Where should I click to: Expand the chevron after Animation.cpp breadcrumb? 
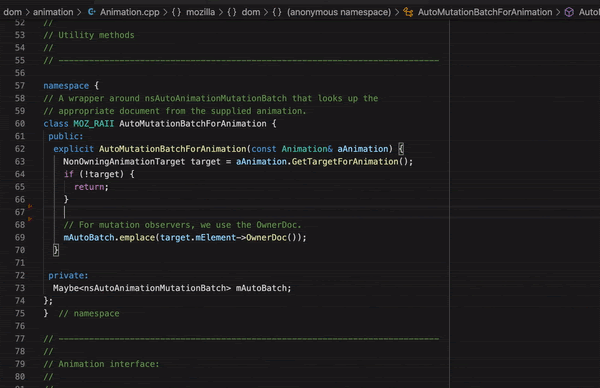click(165, 12)
